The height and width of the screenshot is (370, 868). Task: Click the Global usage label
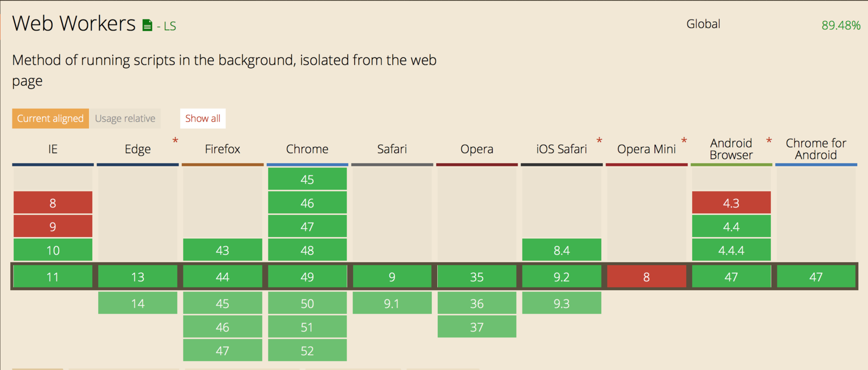tap(703, 24)
